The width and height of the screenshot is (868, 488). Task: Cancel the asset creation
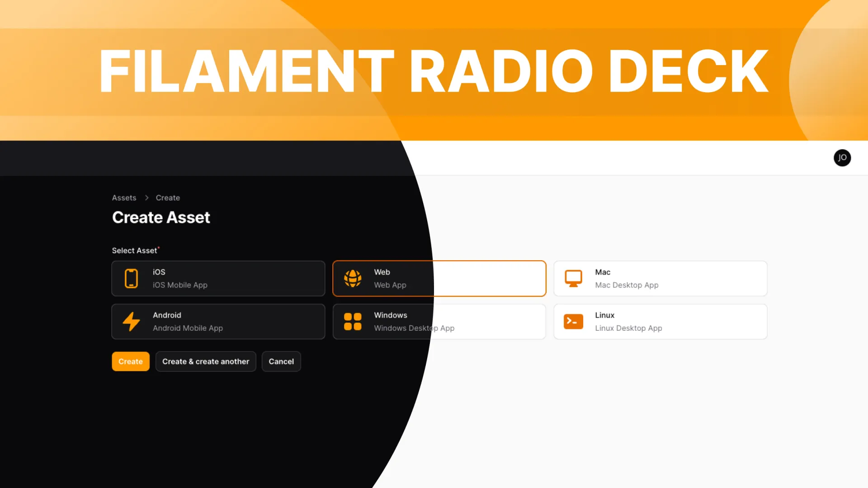click(x=281, y=361)
